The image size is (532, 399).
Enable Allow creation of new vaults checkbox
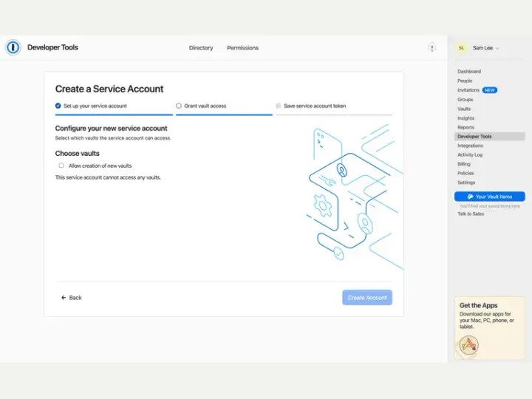point(61,166)
